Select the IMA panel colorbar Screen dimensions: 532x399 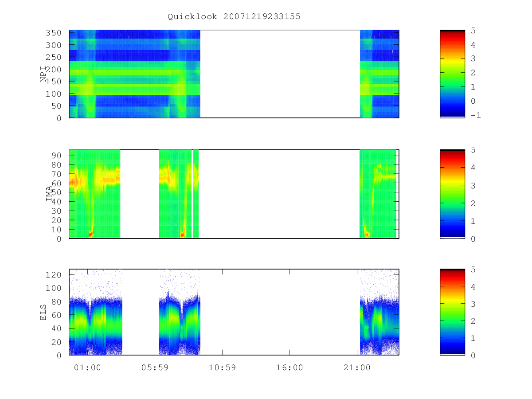[x=452, y=194]
